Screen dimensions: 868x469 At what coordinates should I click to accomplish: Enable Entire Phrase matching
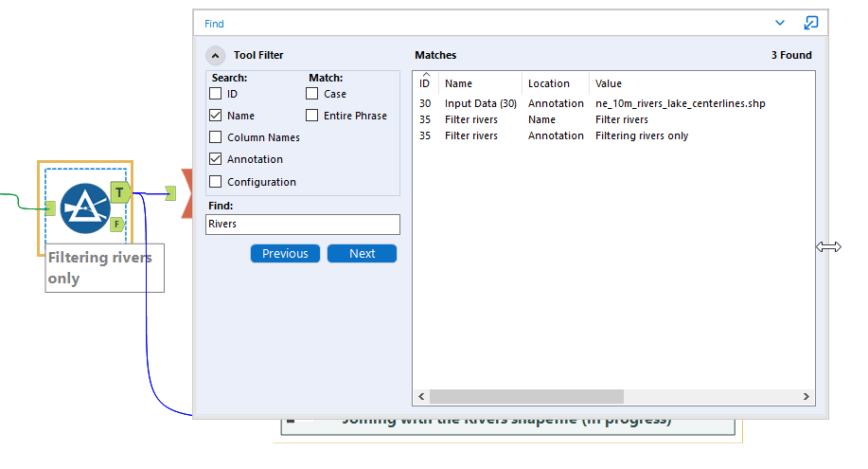click(x=312, y=116)
